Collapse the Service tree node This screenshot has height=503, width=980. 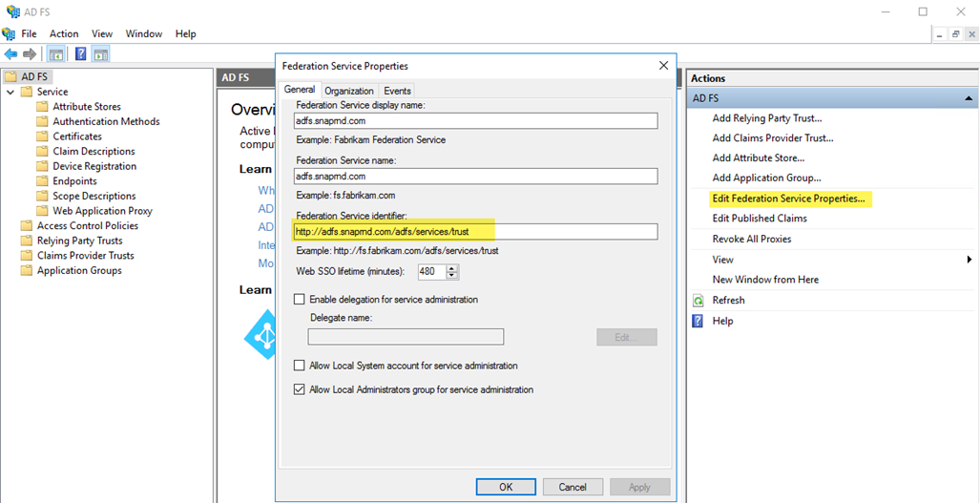coord(10,92)
